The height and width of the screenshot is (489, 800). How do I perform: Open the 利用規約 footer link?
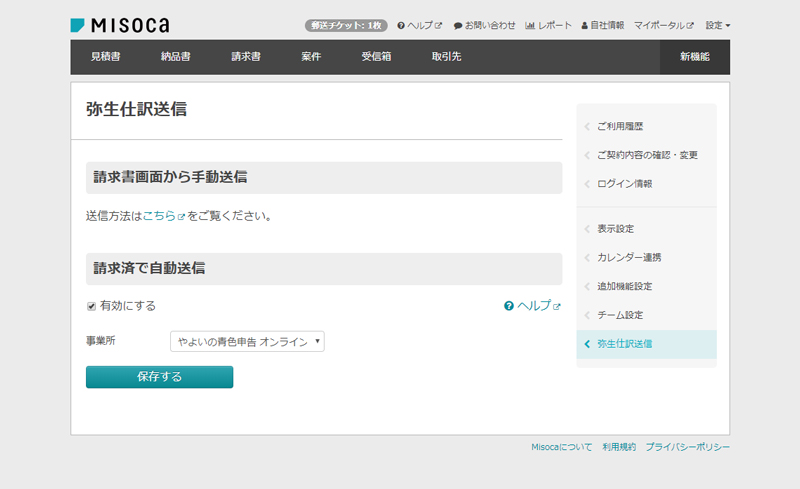pyautogui.click(x=619, y=447)
